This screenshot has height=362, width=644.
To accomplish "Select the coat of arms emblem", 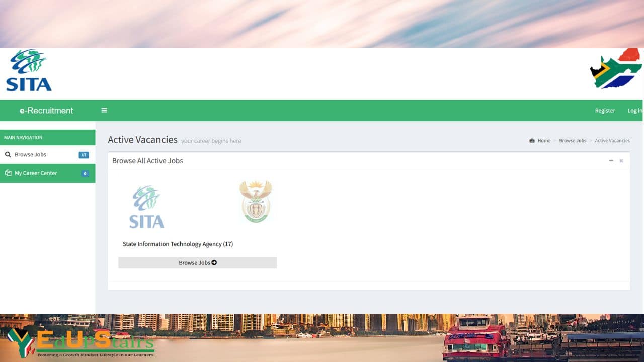I will (256, 202).
